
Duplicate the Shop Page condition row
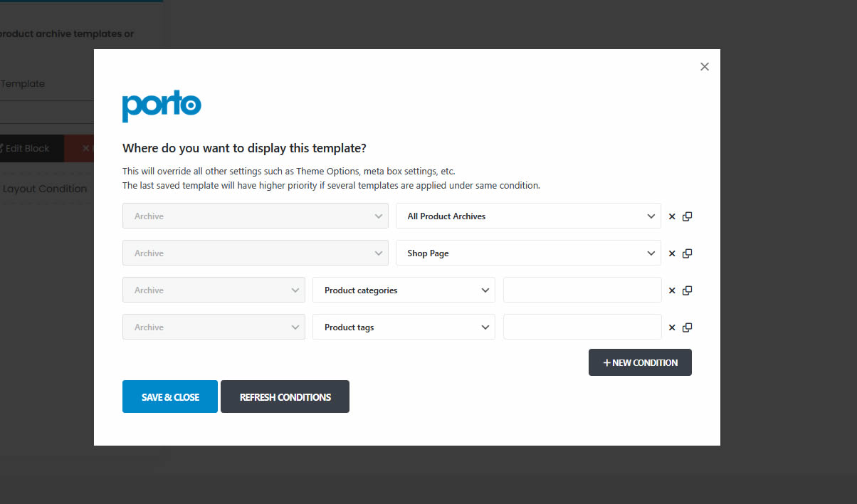(687, 253)
